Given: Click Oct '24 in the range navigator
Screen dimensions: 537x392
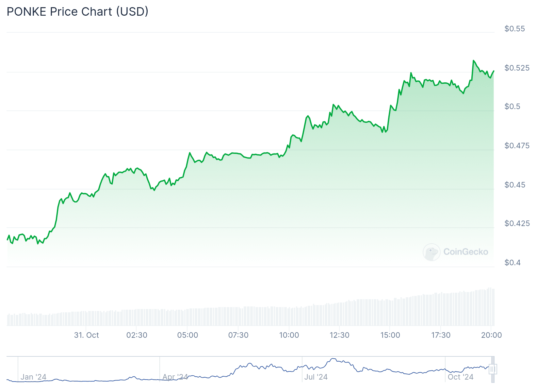Looking at the screenshot, I should (x=461, y=377).
